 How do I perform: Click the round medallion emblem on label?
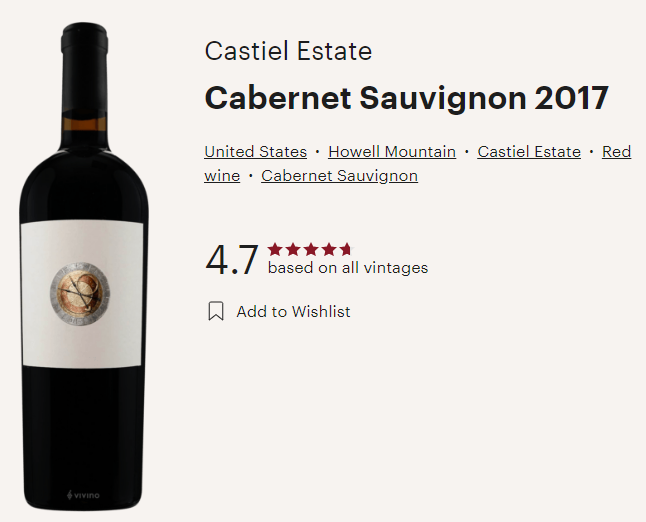click(x=80, y=294)
